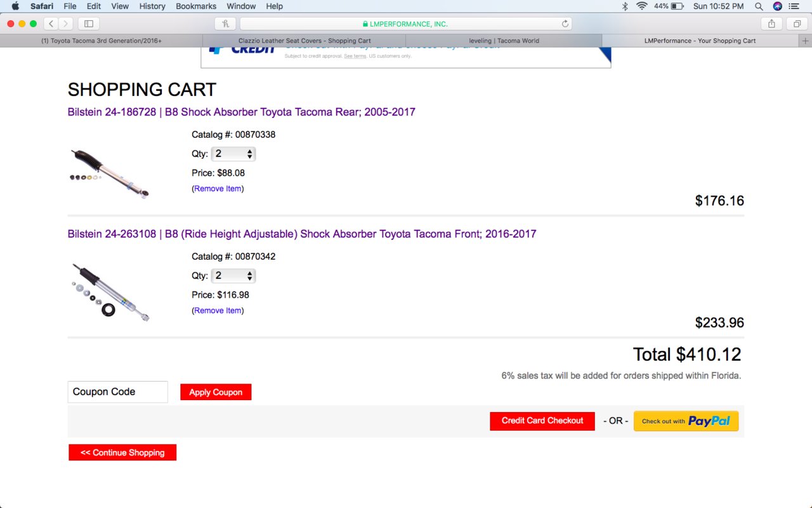Viewport: 812px width, 508px height.
Task: Add a new tab with plus icon
Action: [806, 41]
